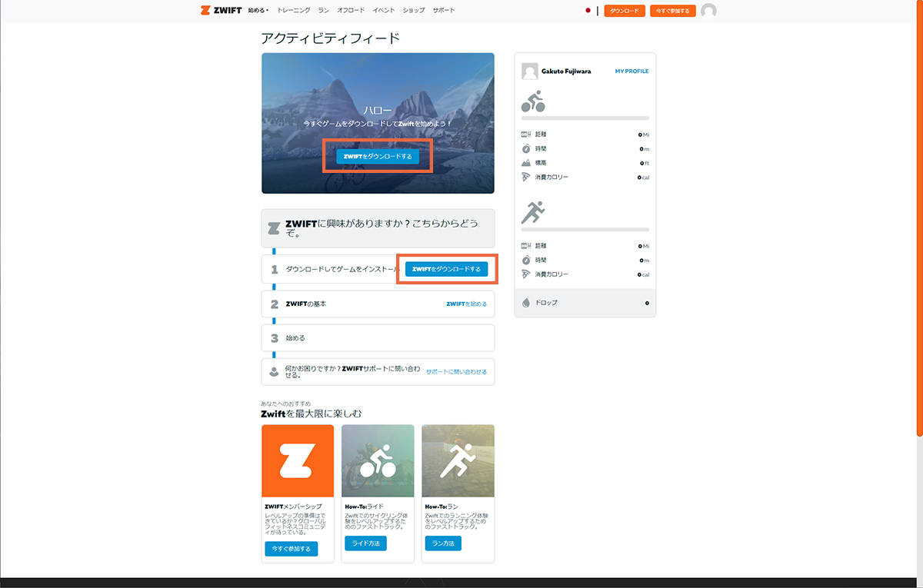
Task: Open the orange ZWIFT membership card image
Action: (298, 460)
